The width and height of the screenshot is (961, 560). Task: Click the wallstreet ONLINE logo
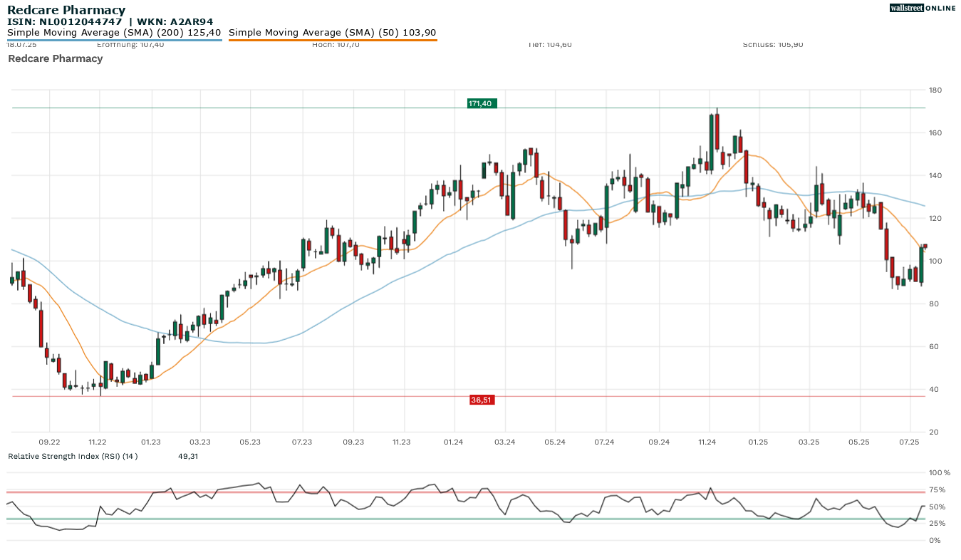923,8
